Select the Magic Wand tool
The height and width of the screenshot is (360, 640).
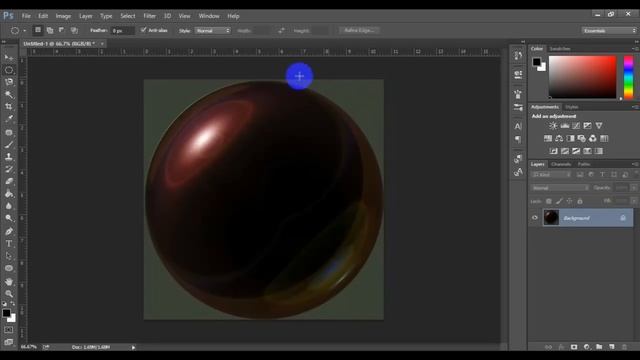click(x=9, y=95)
